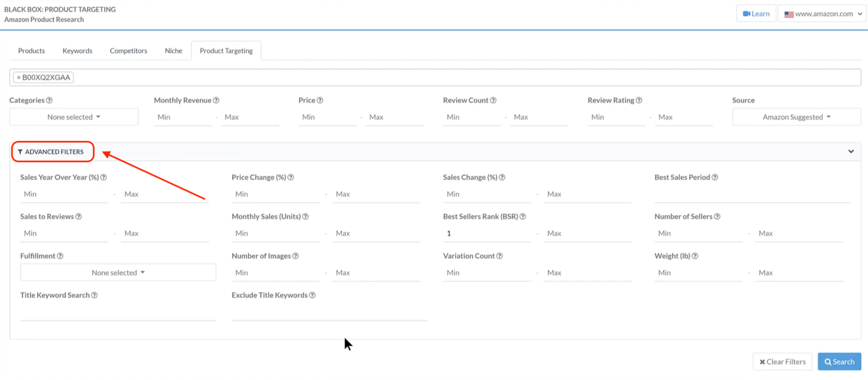Switch to the Keywords tab
Viewport: 868px width, 380px height.
(77, 51)
